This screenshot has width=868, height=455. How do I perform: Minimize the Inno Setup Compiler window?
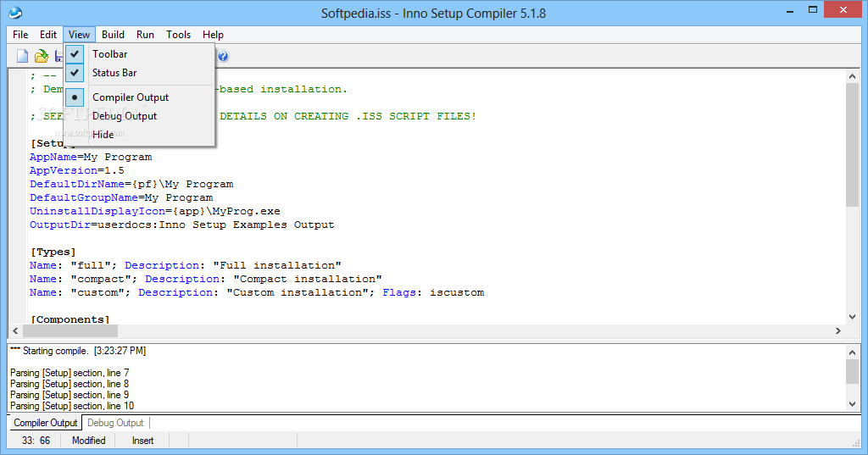790,10
